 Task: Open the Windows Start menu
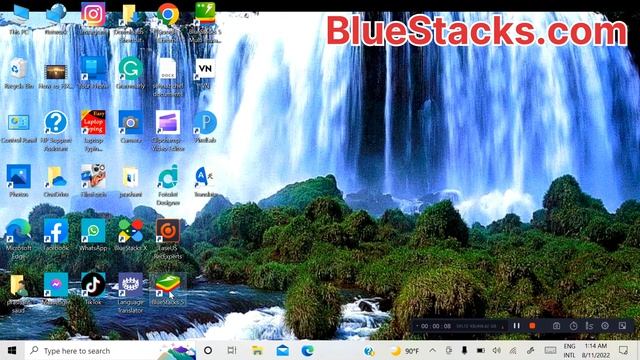pos(12,350)
